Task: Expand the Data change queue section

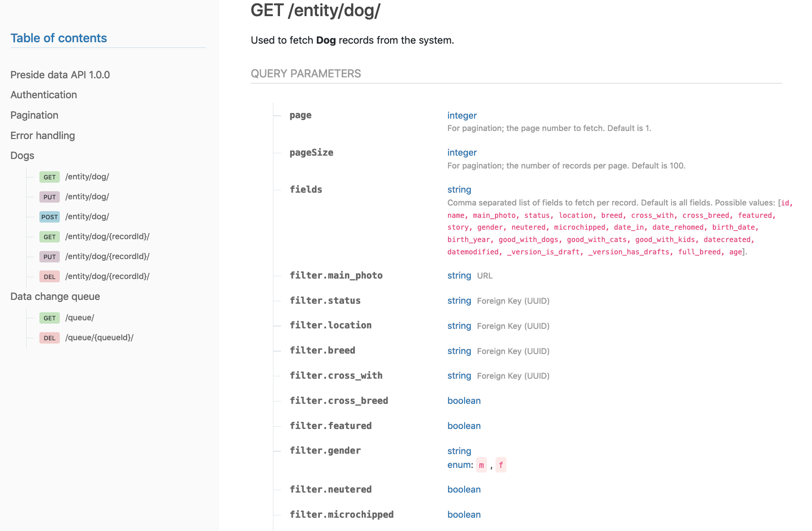Action: (55, 297)
